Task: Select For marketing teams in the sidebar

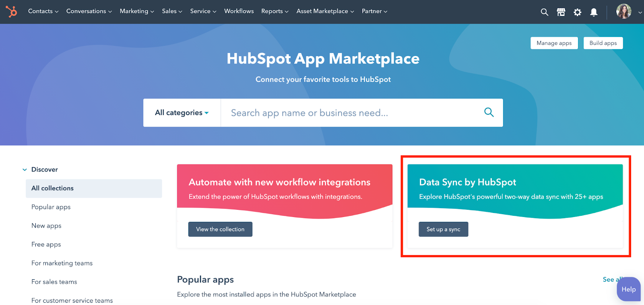Action: [x=62, y=263]
